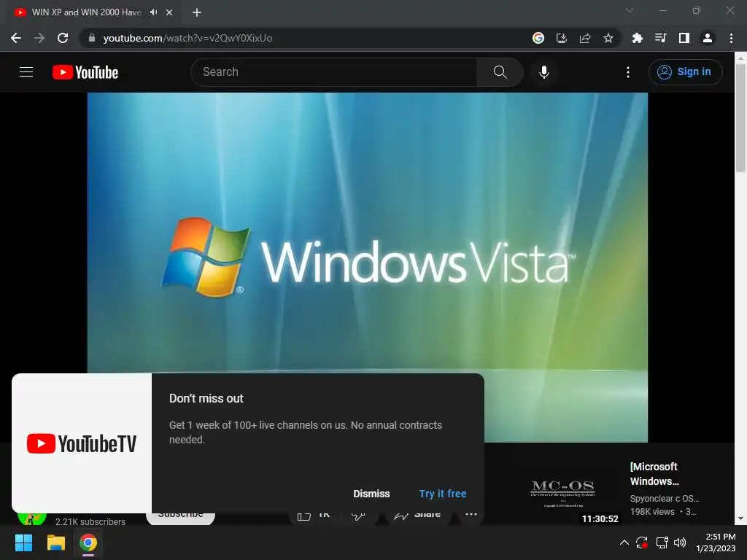Install app from address bar icon
747x560 pixels.
click(x=562, y=38)
